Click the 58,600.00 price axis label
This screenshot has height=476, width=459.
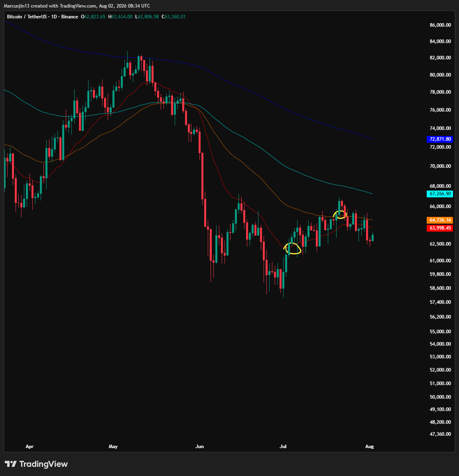point(440,288)
